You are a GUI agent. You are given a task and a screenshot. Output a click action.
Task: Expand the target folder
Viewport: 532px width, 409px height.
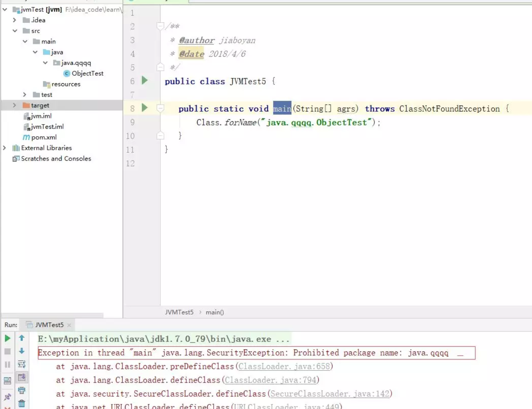click(x=15, y=105)
